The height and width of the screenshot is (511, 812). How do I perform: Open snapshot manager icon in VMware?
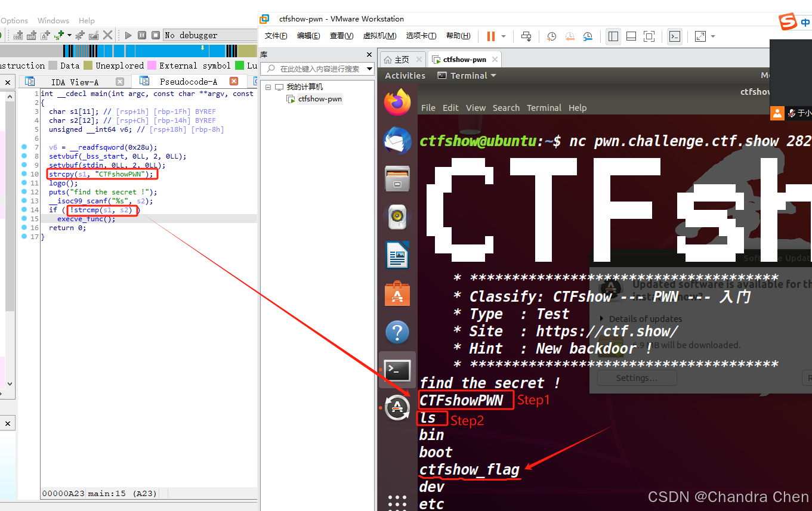[588, 36]
